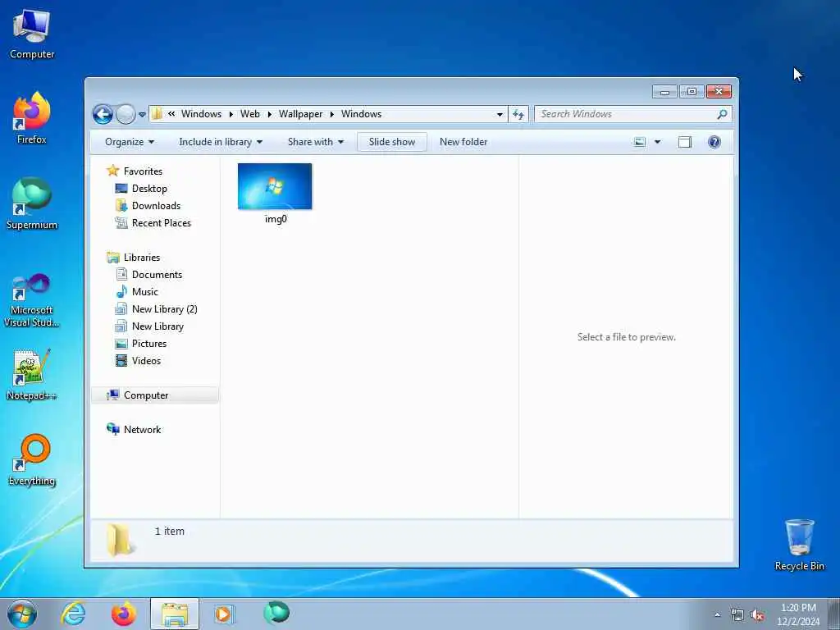Image resolution: width=840 pixels, height=630 pixels.
Task: Open New Library (2) in the sidebar
Action: click(164, 309)
